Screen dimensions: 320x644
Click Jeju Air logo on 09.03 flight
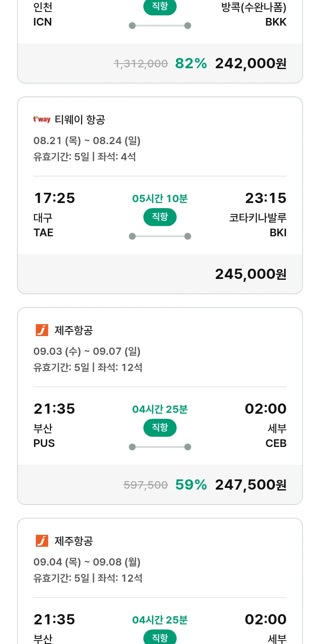click(42, 330)
